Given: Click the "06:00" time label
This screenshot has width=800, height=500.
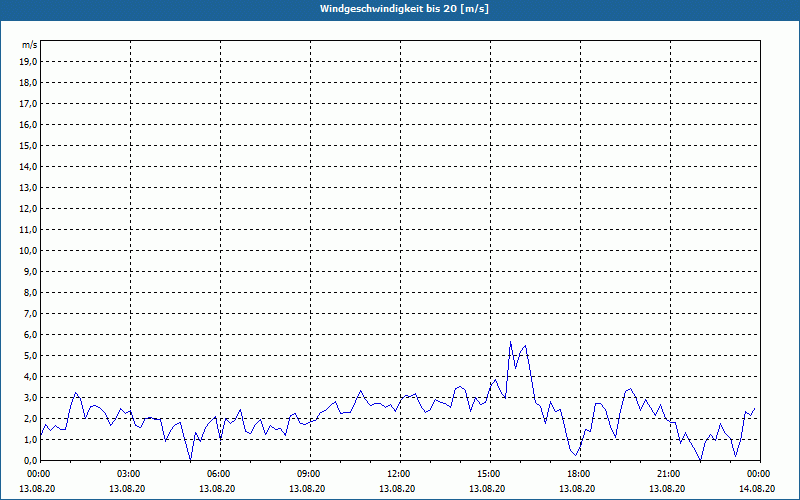Looking at the screenshot, I should coord(217,474).
